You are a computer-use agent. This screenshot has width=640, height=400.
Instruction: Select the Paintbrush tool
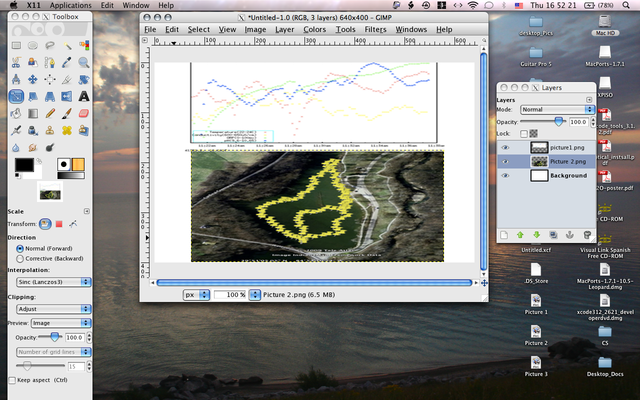pos(67,113)
